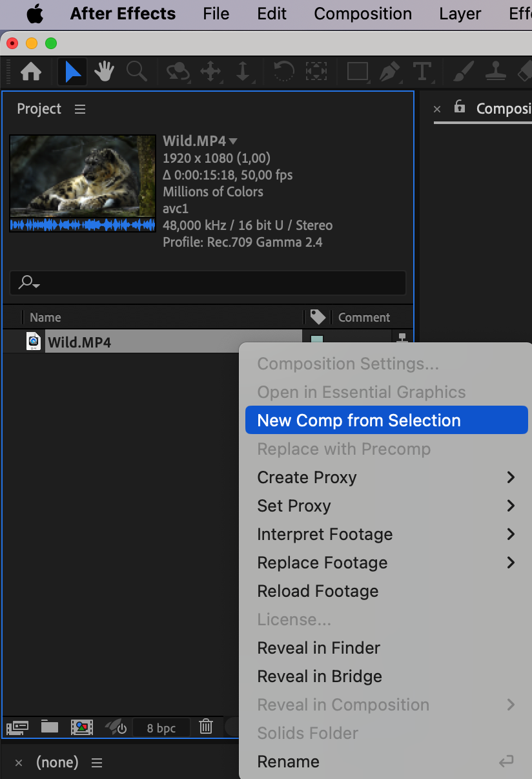Image resolution: width=532 pixels, height=779 pixels.
Task: Open the Layer menu
Action: (x=460, y=14)
